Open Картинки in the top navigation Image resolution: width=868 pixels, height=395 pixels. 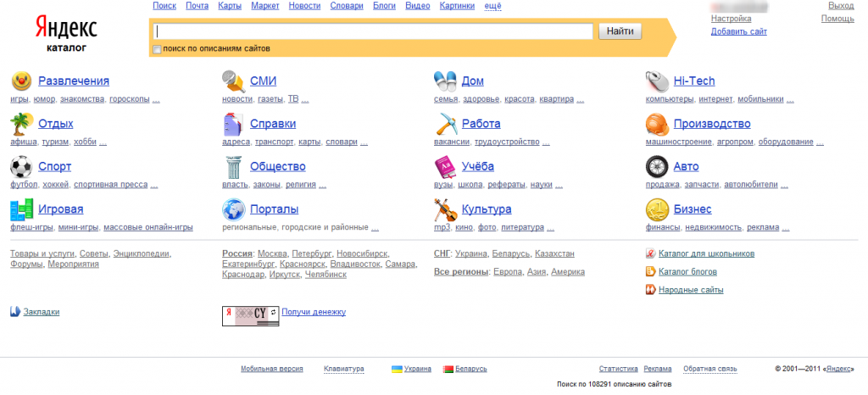(457, 6)
